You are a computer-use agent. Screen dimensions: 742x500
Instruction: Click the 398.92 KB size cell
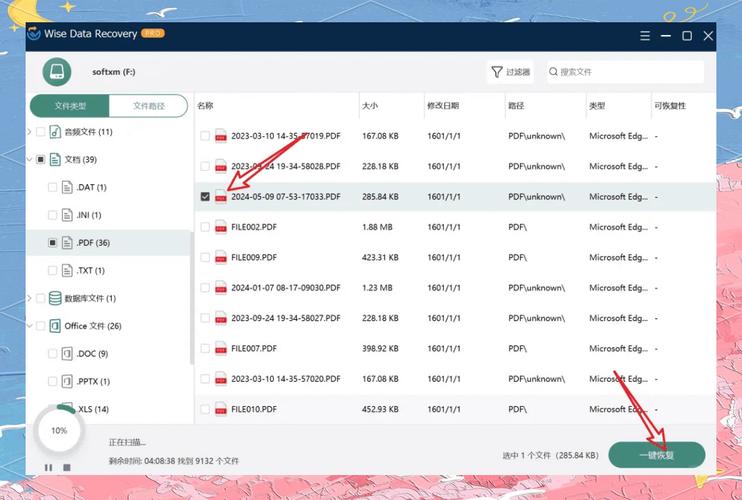(380, 349)
